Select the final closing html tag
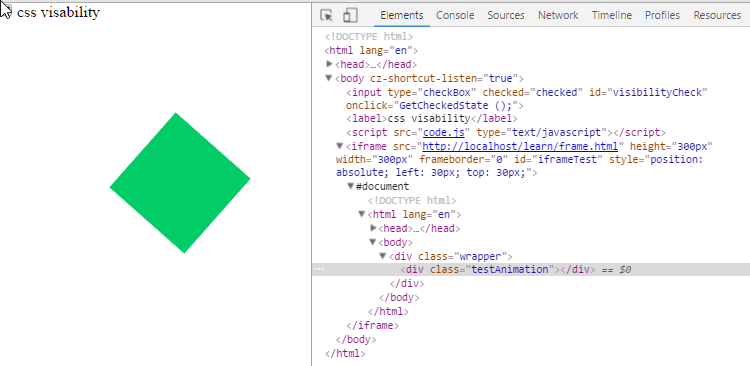Image resolution: width=750 pixels, height=366 pixels. pyautogui.click(x=345, y=354)
